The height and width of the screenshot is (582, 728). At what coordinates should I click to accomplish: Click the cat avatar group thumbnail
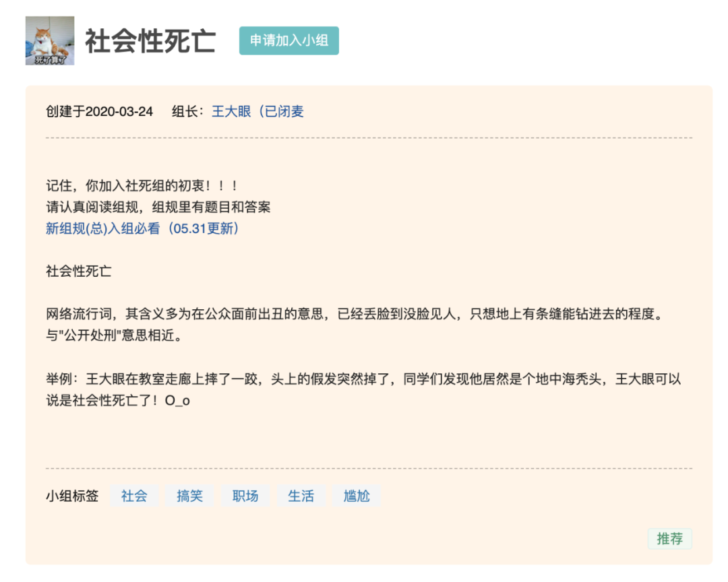coord(50,41)
